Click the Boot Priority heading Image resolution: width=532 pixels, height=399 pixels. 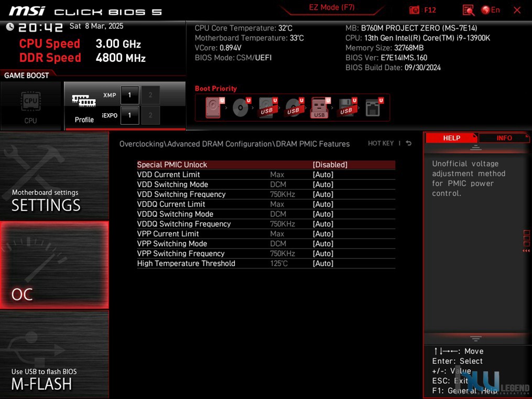tap(216, 89)
